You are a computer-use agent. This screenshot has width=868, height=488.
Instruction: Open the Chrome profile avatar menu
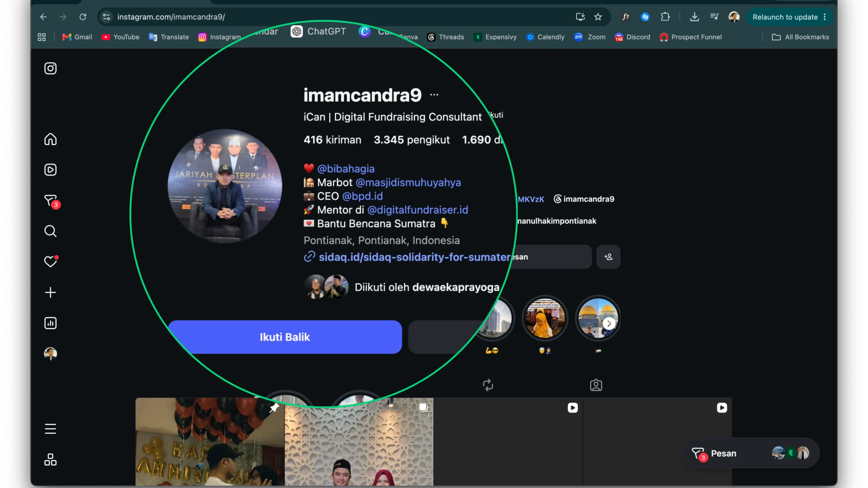tap(734, 17)
